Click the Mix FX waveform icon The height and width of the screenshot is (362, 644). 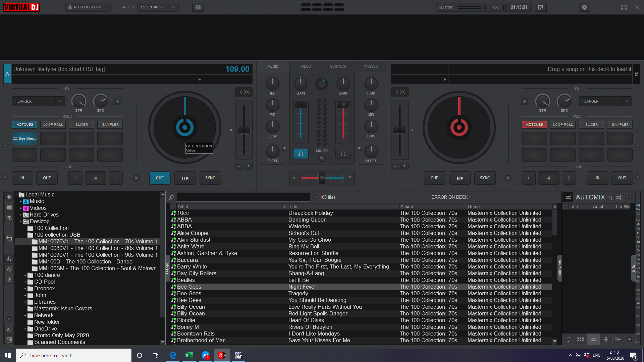coord(322,158)
